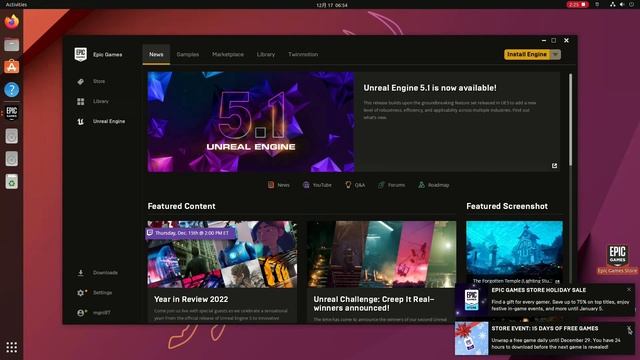Click the Epic Games dock icon

[x=11, y=113]
